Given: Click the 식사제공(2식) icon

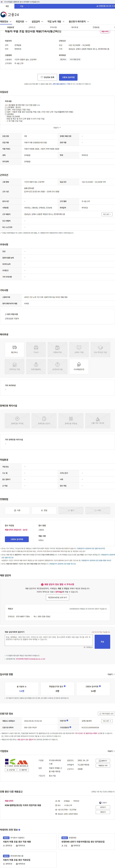Looking at the screenshot, I should tap(79, 367).
